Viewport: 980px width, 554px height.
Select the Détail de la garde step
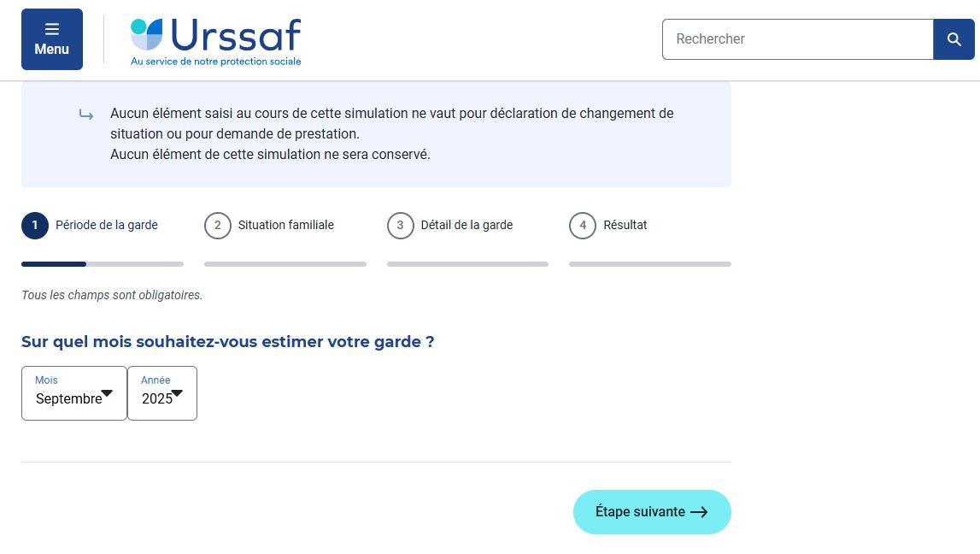point(467,225)
